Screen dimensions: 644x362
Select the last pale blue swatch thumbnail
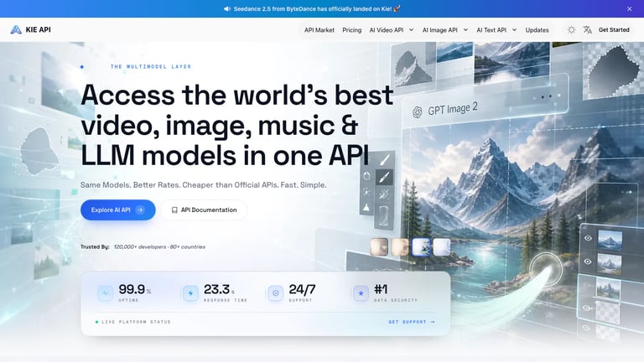(x=442, y=247)
